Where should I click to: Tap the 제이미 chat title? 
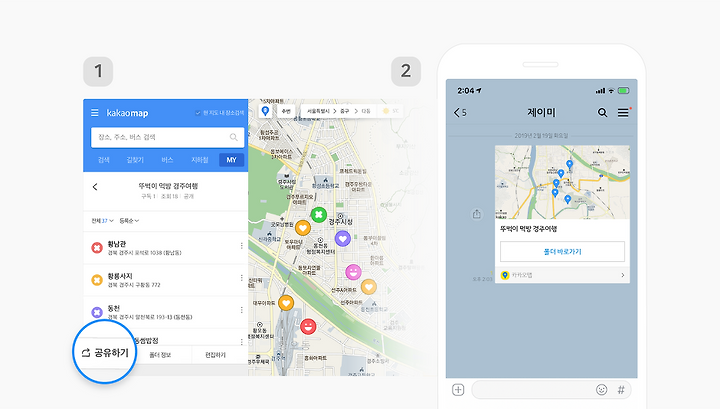click(x=541, y=112)
